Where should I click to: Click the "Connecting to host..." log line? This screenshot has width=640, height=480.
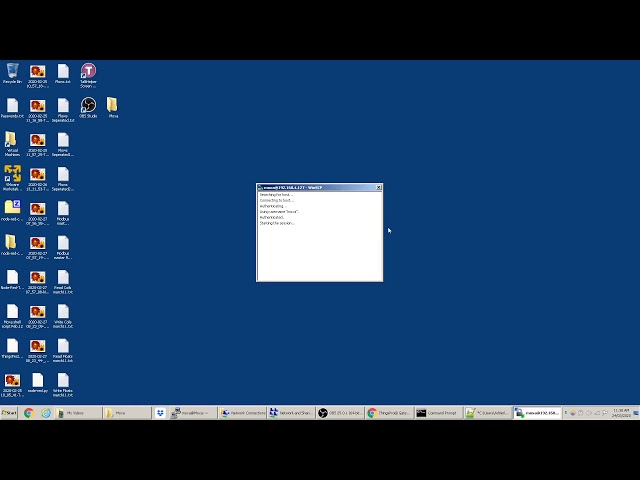[276, 200]
